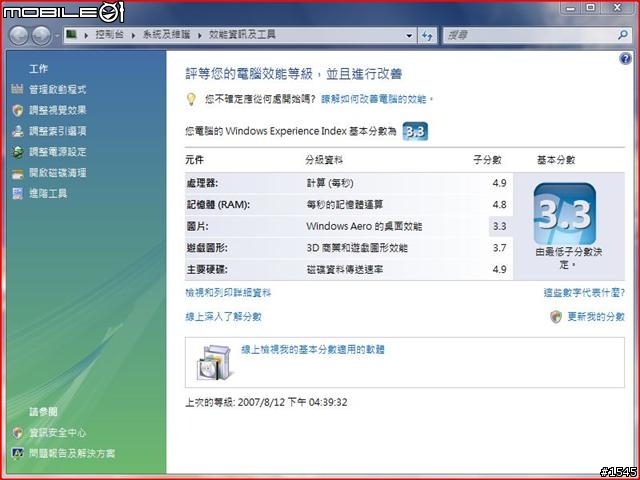The height and width of the screenshot is (480, 640).
Task: Open help with the blue question icon
Action: tap(625, 59)
